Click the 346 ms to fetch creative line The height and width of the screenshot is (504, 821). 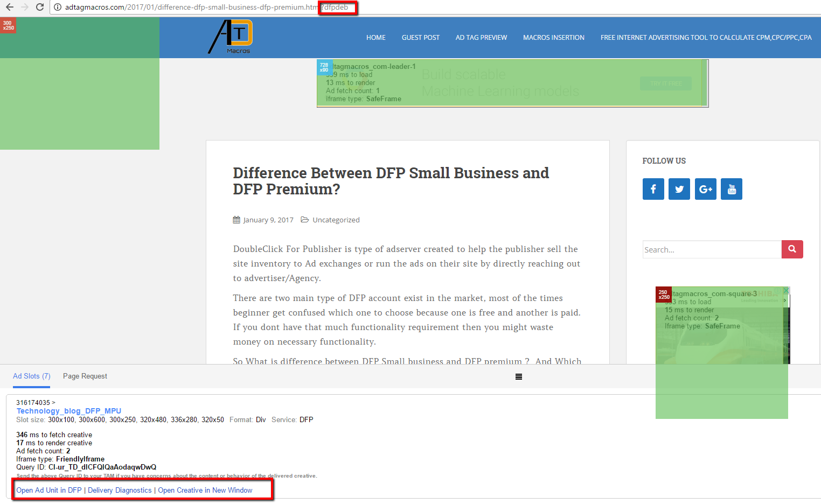click(x=54, y=435)
